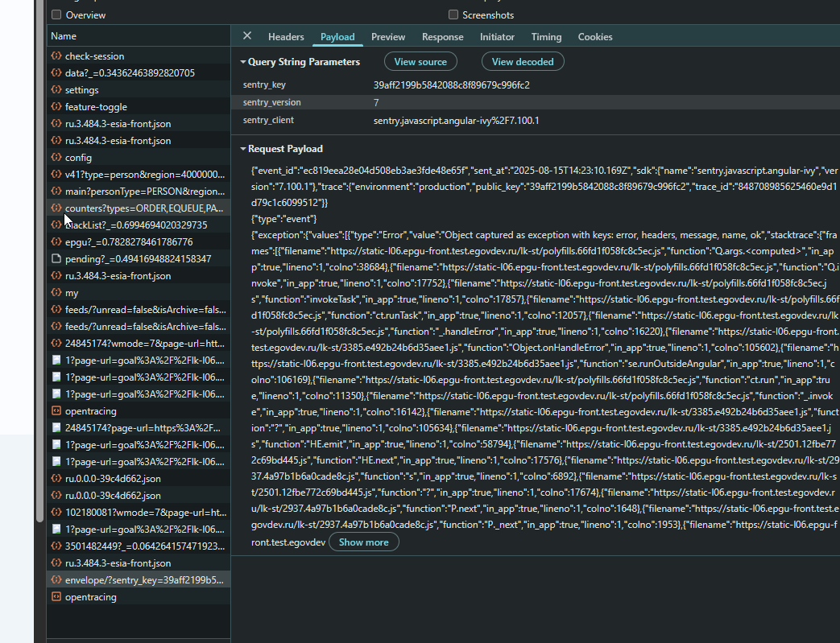Image resolution: width=840 pixels, height=643 pixels.
Task: Click the envelope sentry_key request icon
Action: coord(56,579)
